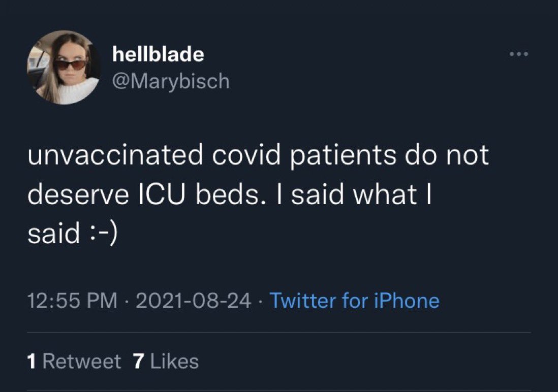Select the word Likes in stats row
The image size is (558, 392).
pos(175,362)
